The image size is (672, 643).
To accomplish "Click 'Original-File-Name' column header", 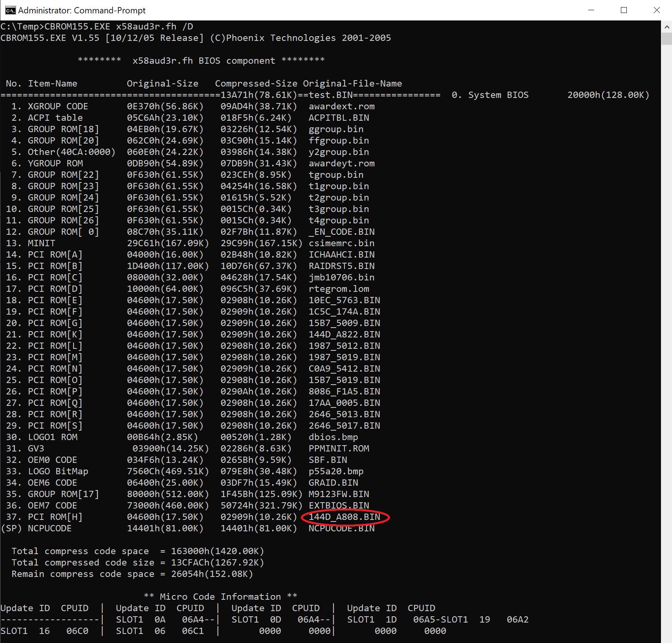I will (352, 83).
